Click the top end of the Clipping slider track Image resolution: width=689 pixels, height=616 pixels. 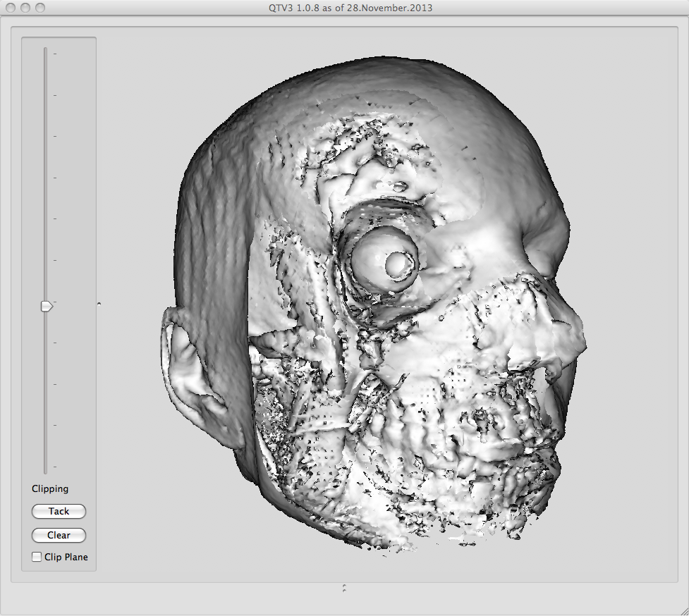pos(46,51)
